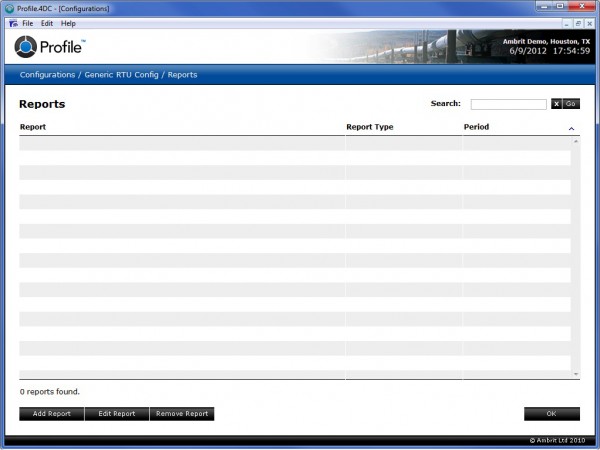Click Remove Report button
The width and height of the screenshot is (600, 450).
[182, 414]
